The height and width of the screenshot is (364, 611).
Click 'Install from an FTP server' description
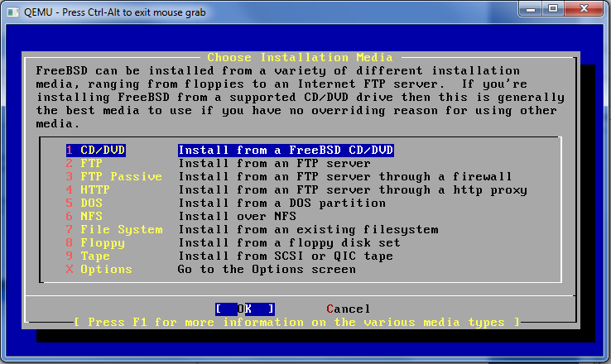pos(274,164)
